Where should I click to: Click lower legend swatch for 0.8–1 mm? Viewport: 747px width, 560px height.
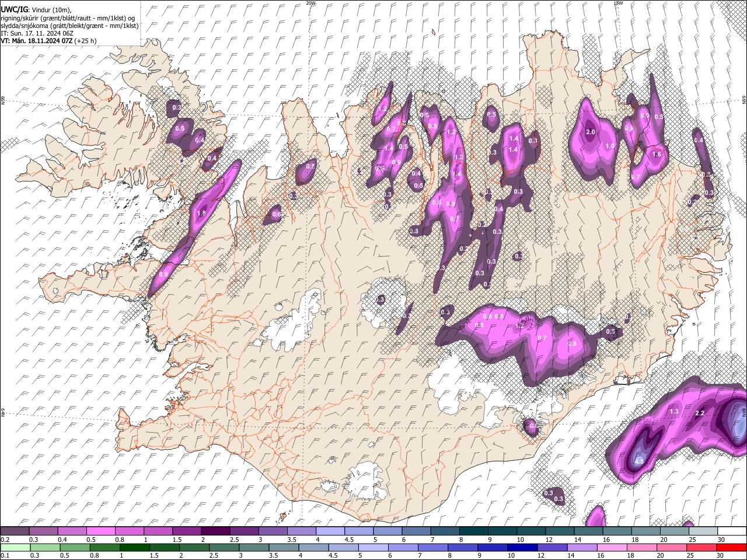[104, 547]
